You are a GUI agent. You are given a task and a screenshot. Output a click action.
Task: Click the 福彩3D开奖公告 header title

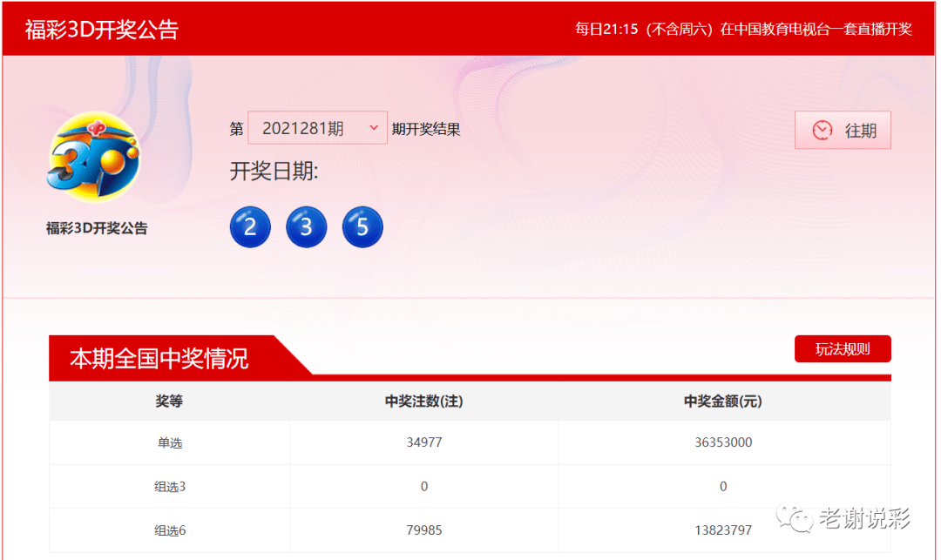tap(101, 30)
